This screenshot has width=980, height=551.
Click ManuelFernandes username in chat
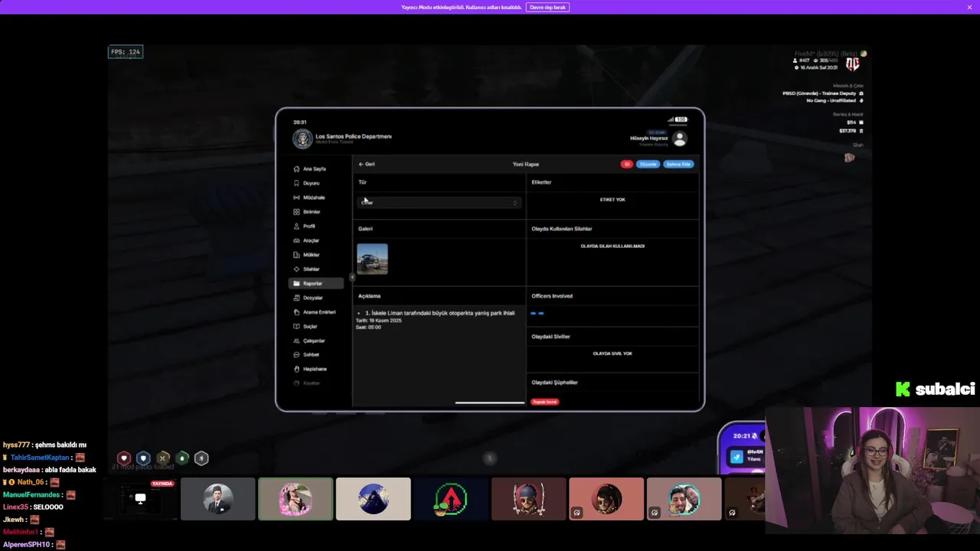[x=31, y=494]
